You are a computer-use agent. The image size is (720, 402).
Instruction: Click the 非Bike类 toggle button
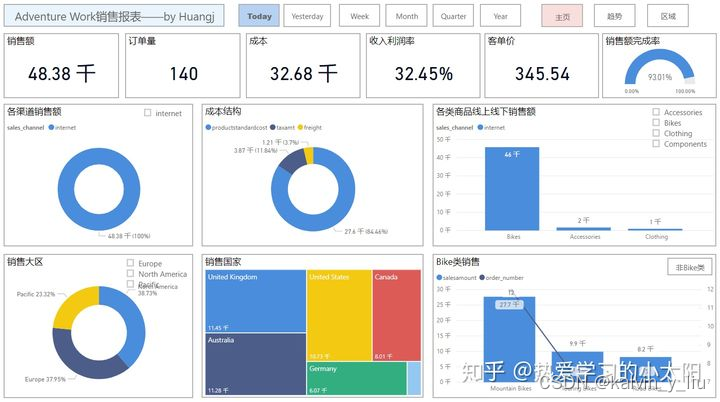[x=690, y=267]
